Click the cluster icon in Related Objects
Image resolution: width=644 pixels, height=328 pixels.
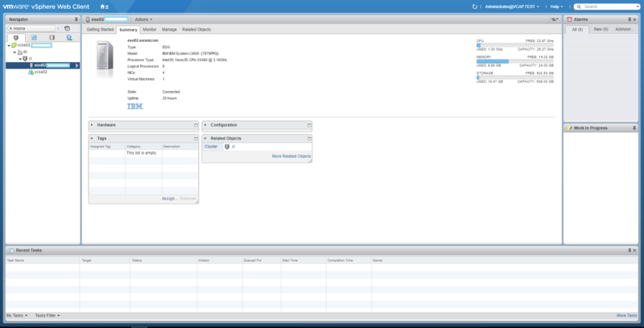pos(227,147)
